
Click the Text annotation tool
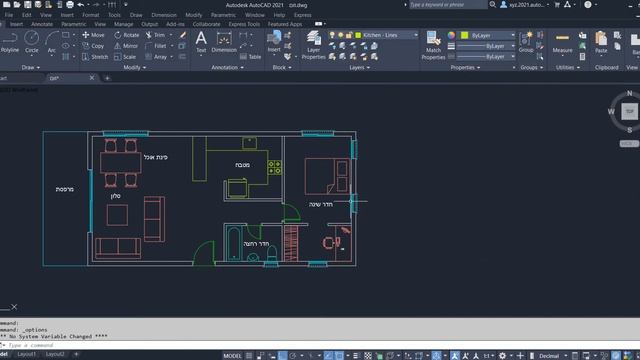(x=201, y=42)
